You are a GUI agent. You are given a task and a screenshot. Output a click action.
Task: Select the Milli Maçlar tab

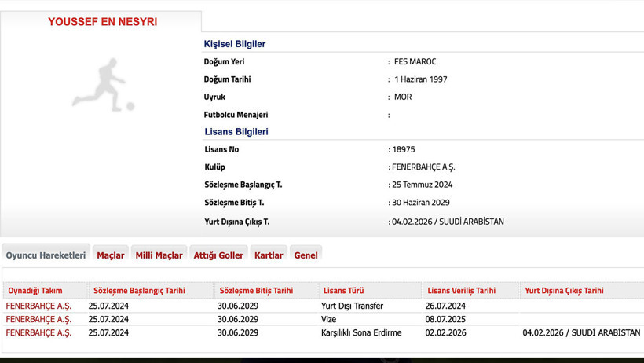click(159, 255)
